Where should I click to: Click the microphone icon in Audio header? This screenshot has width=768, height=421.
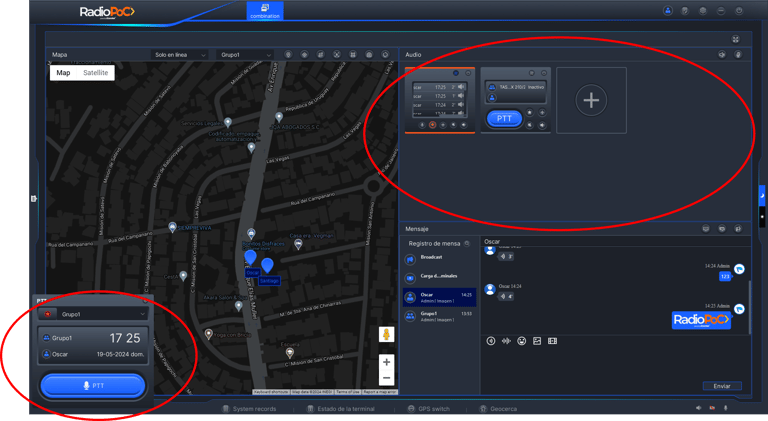[x=738, y=54]
